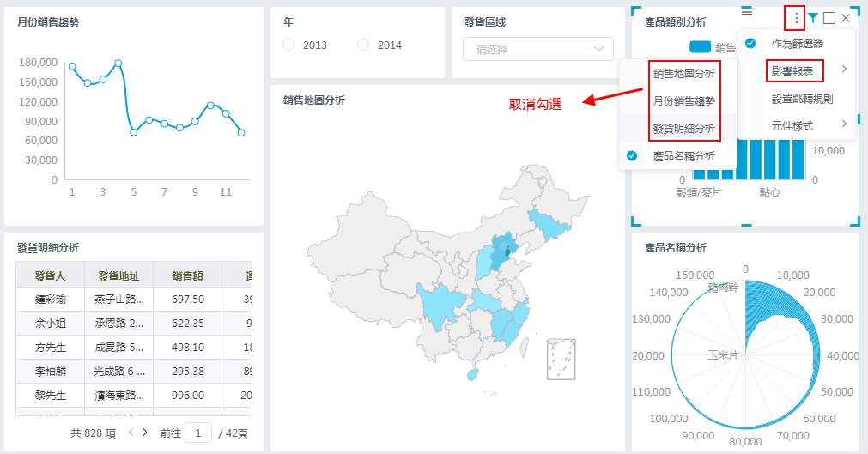Click the page number input field
Image resolution: width=868 pixels, height=454 pixels.
pos(198,433)
